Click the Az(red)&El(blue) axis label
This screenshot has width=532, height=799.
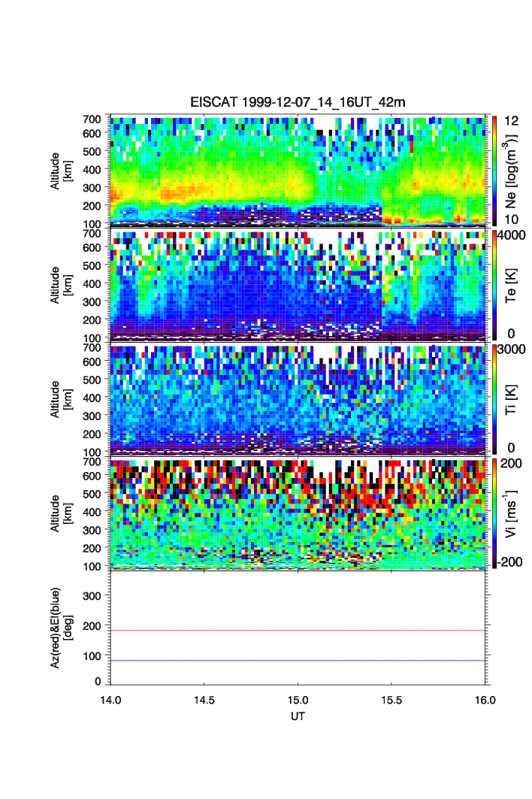coord(60,628)
